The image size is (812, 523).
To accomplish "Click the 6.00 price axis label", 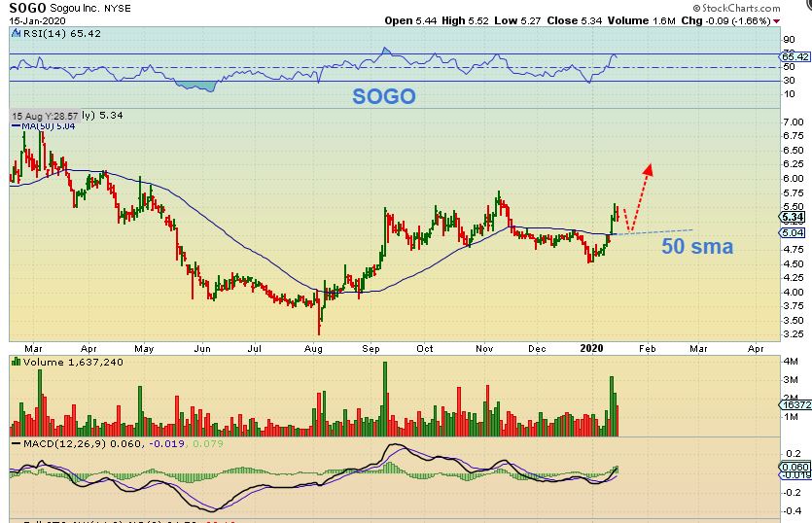I will pos(794,179).
